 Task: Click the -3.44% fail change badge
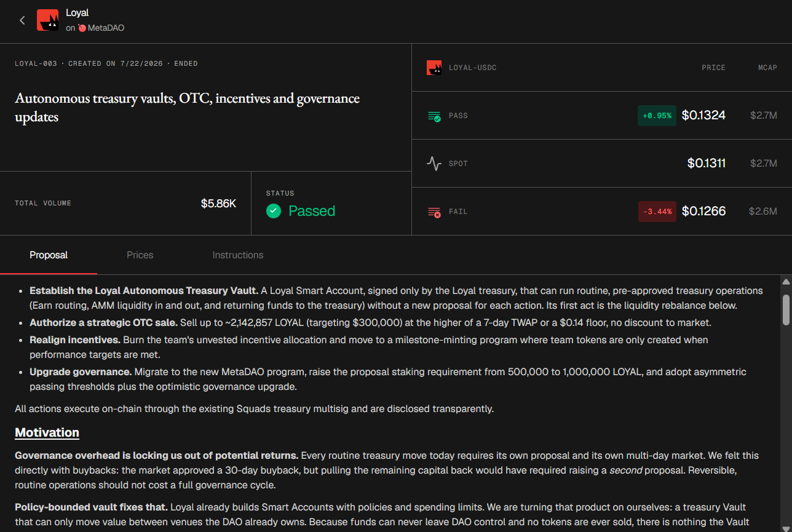click(x=657, y=212)
